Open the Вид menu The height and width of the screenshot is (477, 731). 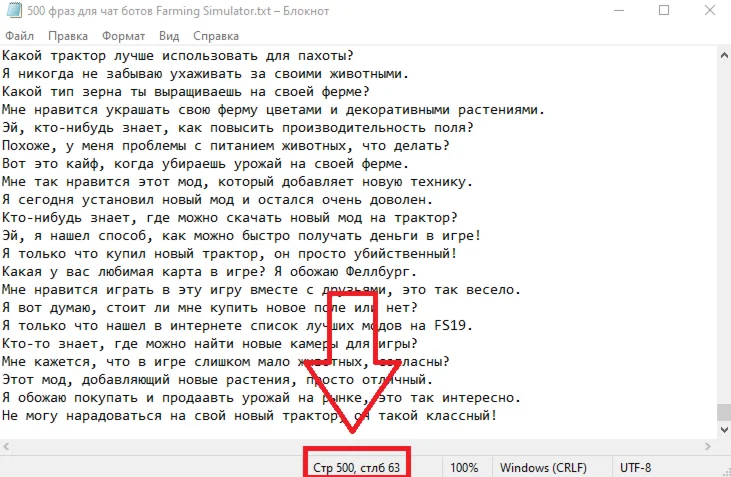coord(169,36)
